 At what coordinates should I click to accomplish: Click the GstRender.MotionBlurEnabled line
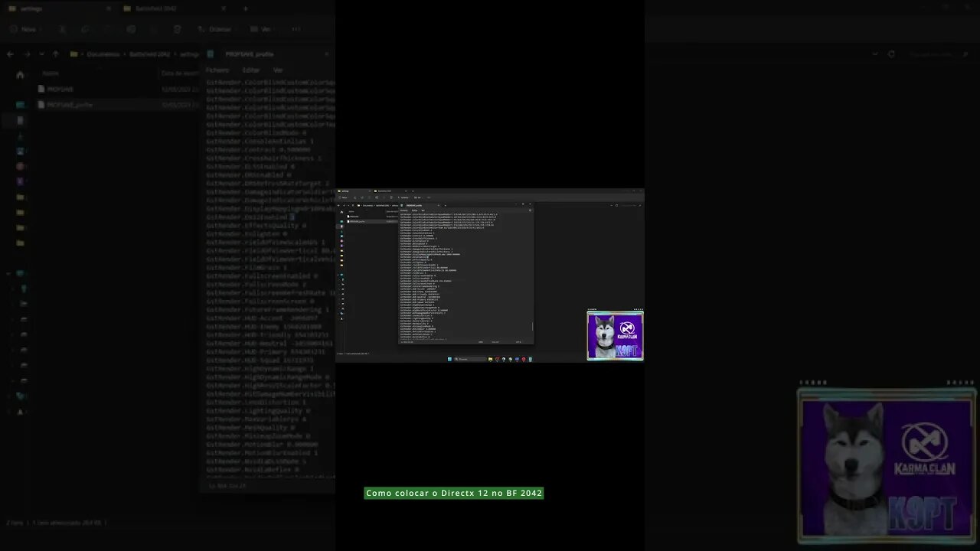coord(261,453)
